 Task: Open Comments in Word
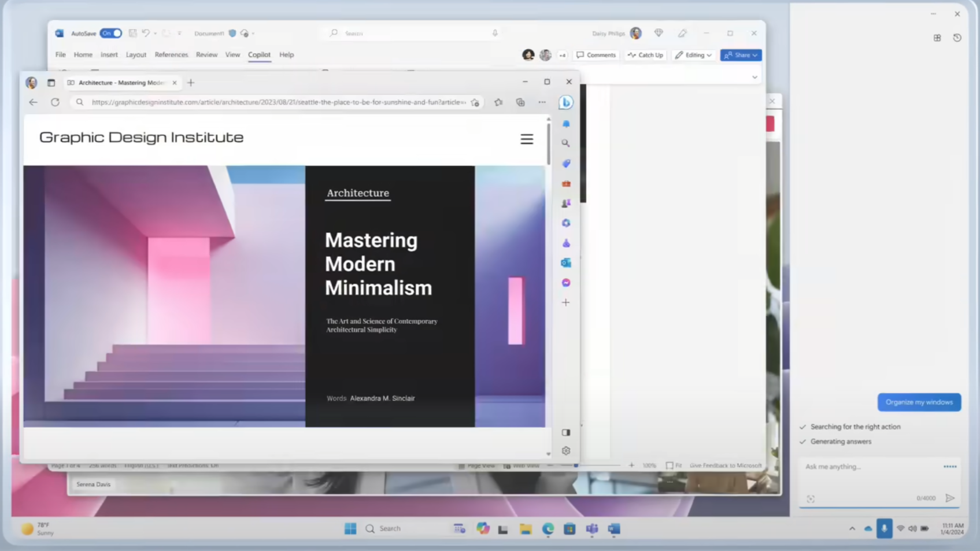[x=596, y=55]
